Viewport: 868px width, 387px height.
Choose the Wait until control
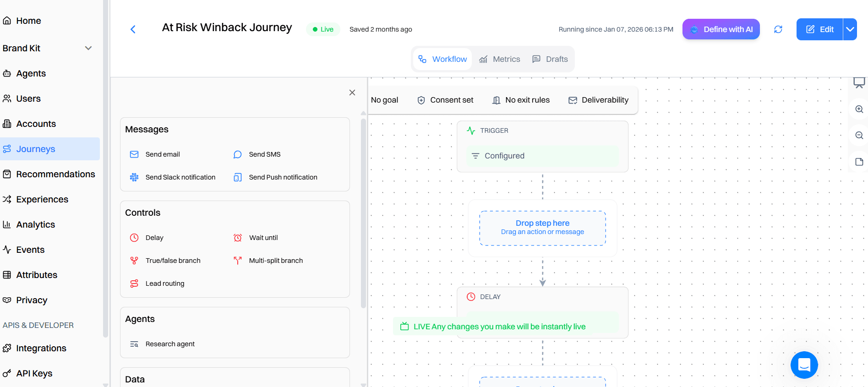[263, 238]
